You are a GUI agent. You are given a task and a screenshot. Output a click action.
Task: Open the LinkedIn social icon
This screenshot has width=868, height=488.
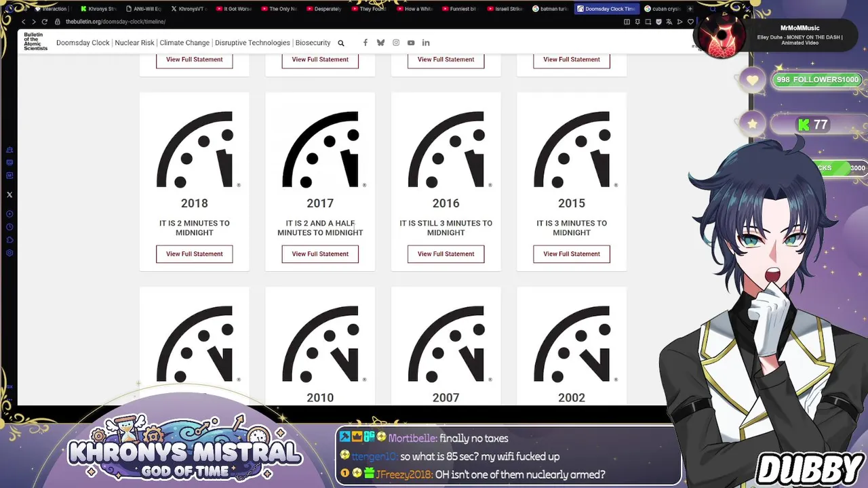coord(426,43)
